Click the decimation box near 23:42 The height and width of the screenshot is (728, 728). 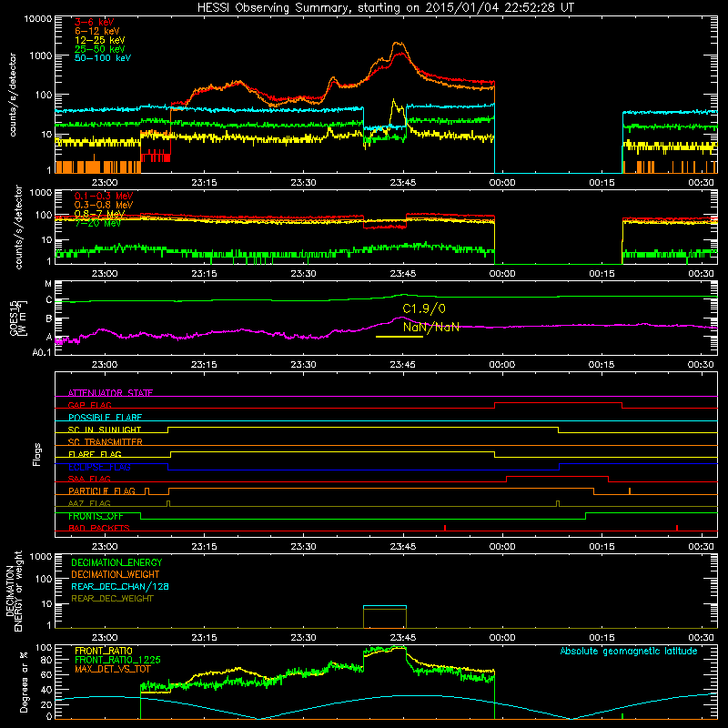click(x=384, y=617)
